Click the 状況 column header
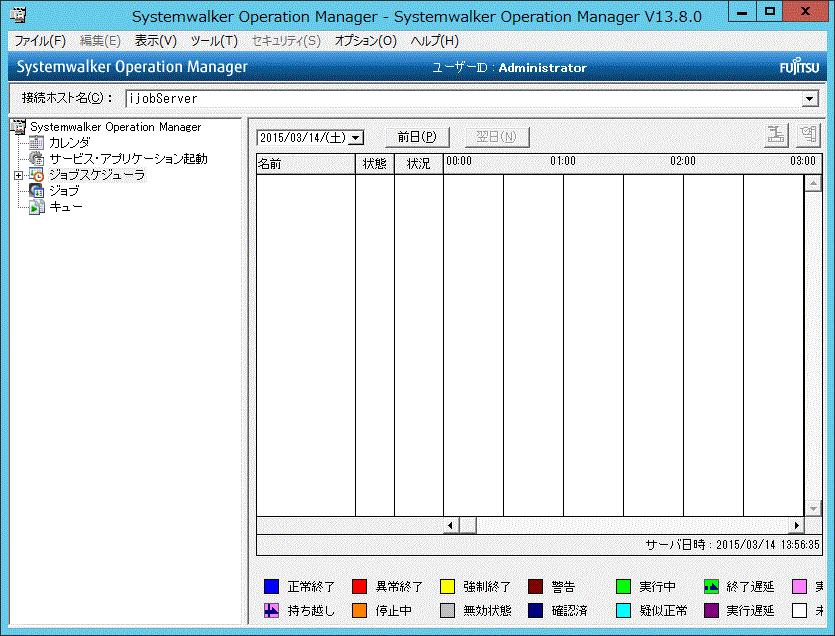 419,164
